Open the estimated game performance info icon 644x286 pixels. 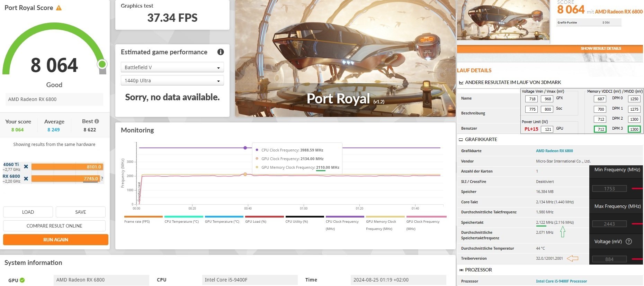click(221, 52)
